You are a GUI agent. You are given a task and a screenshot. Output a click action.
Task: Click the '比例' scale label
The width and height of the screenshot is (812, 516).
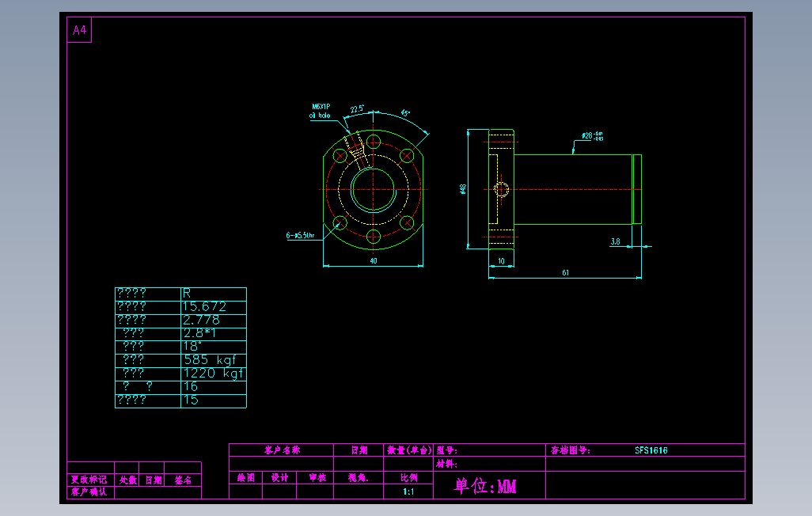pyautogui.click(x=408, y=478)
